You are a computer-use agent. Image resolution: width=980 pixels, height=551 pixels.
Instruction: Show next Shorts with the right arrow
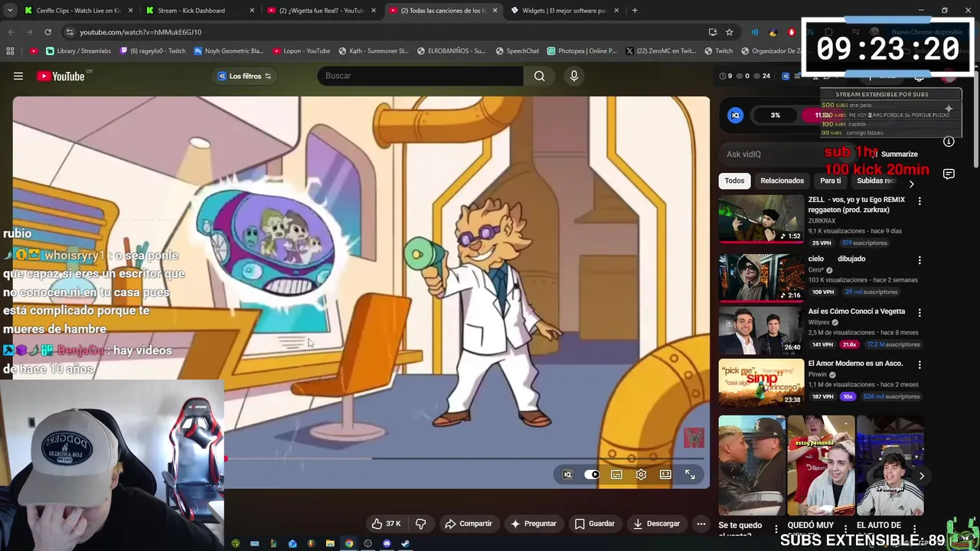click(922, 476)
